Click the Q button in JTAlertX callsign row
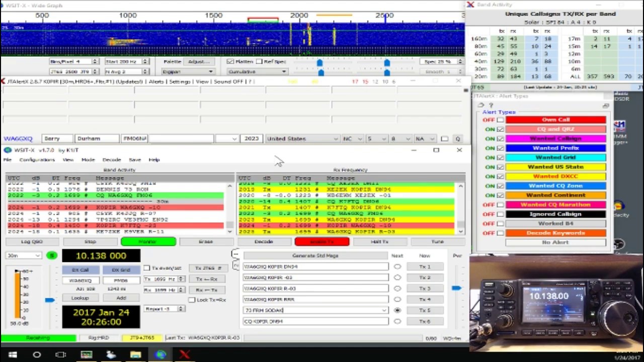This screenshot has width=644, height=362. [458, 139]
